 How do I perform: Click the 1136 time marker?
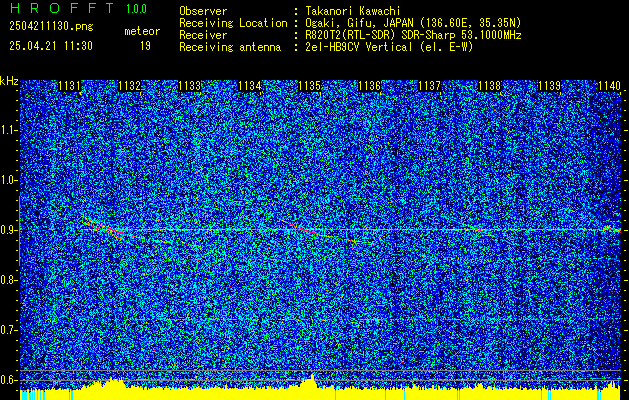click(x=369, y=86)
